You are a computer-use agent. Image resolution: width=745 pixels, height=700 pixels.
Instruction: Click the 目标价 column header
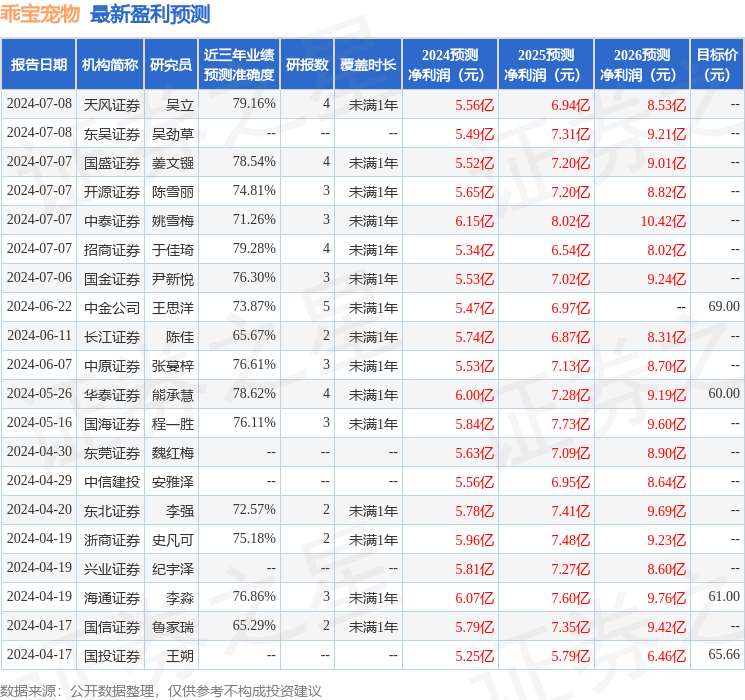click(716, 65)
